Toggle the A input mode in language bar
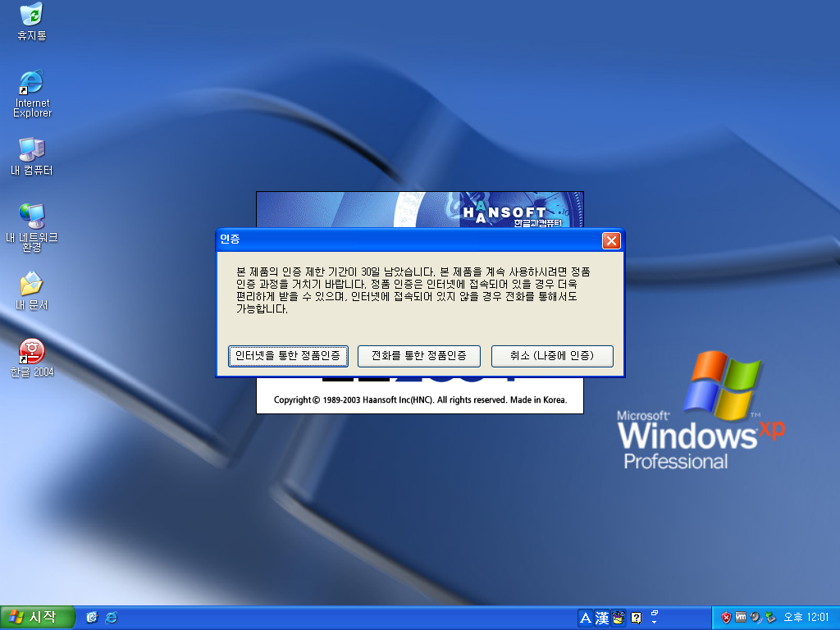Image resolution: width=840 pixels, height=630 pixels. pyautogui.click(x=586, y=619)
